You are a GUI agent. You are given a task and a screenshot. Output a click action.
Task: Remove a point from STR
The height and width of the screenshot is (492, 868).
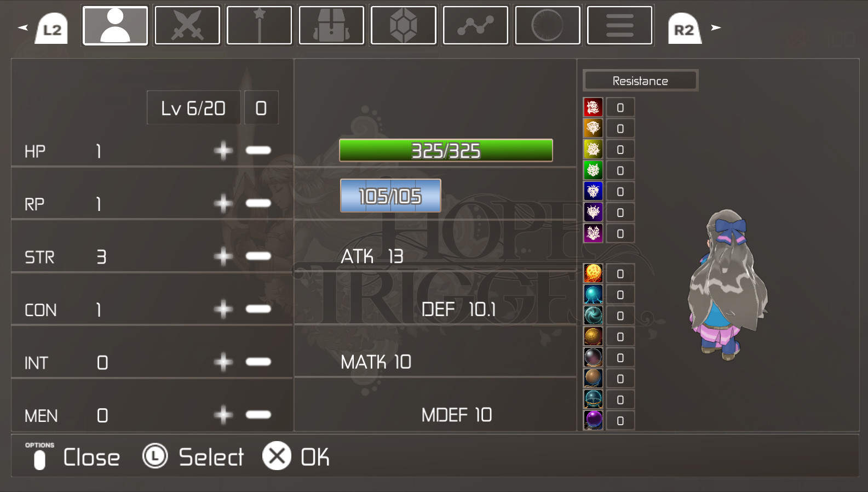[258, 256]
